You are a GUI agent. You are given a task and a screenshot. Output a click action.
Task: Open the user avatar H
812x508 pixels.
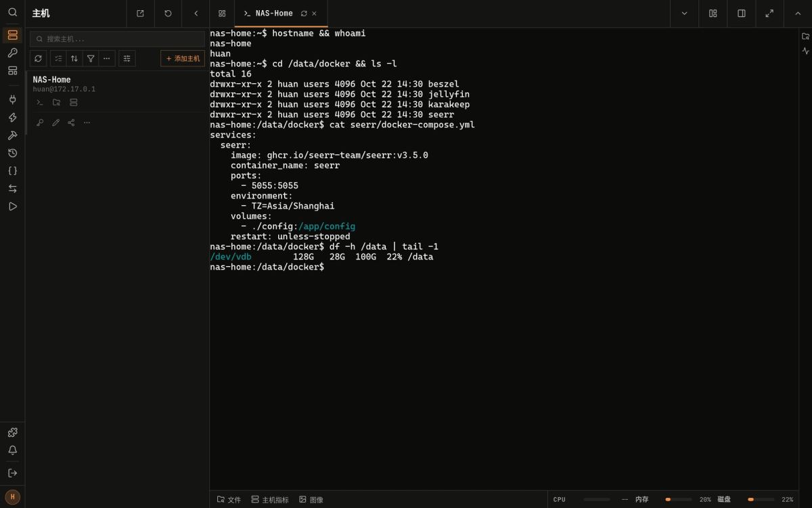pyautogui.click(x=12, y=496)
